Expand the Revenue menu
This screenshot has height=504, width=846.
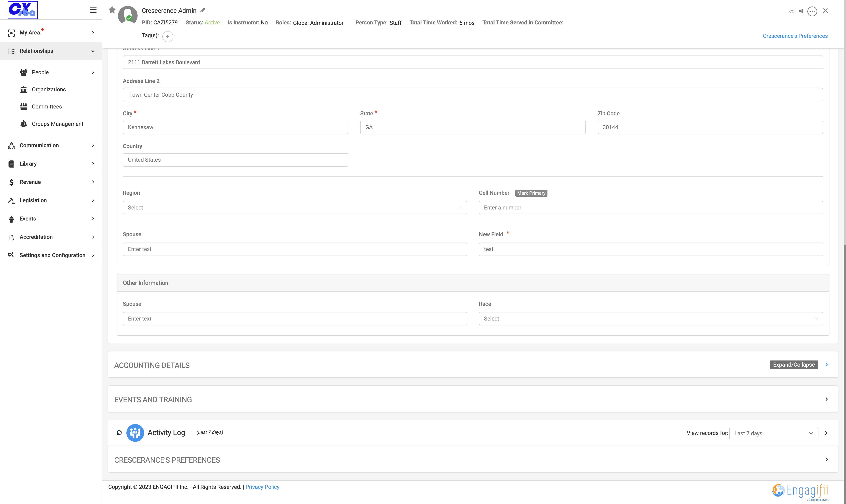[51, 182]
